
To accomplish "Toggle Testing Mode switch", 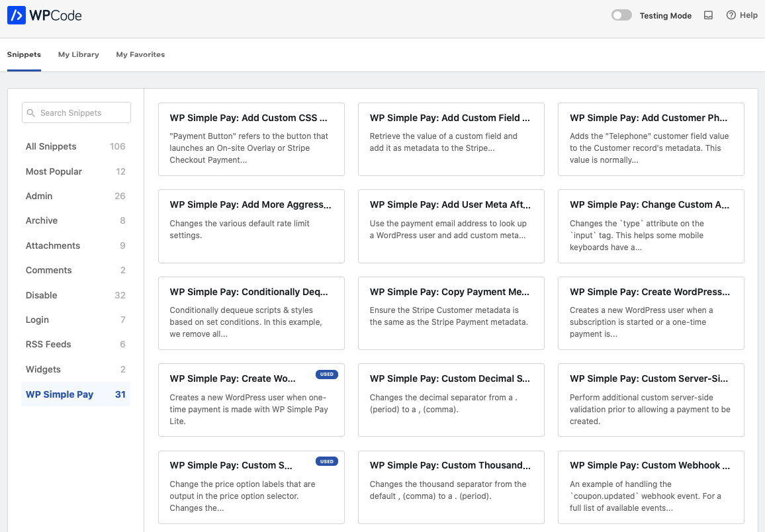I will pyautogui.click(x=621, y=15).
